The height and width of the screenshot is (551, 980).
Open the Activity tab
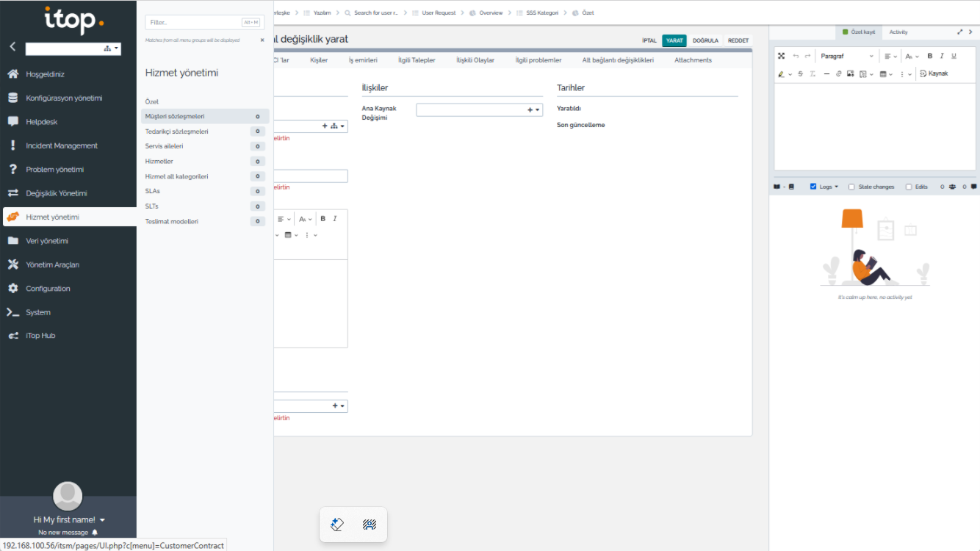click(898, 32)
